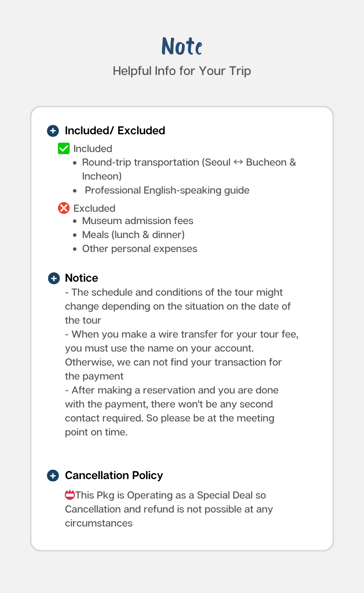364x593 pixels.
Task: Click the Helpful Info for Your Trip subtitle
Action: (182, 71)
